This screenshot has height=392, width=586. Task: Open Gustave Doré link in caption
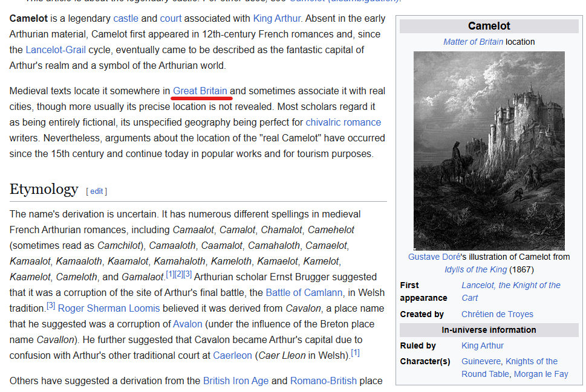click(x=434, y=257)
